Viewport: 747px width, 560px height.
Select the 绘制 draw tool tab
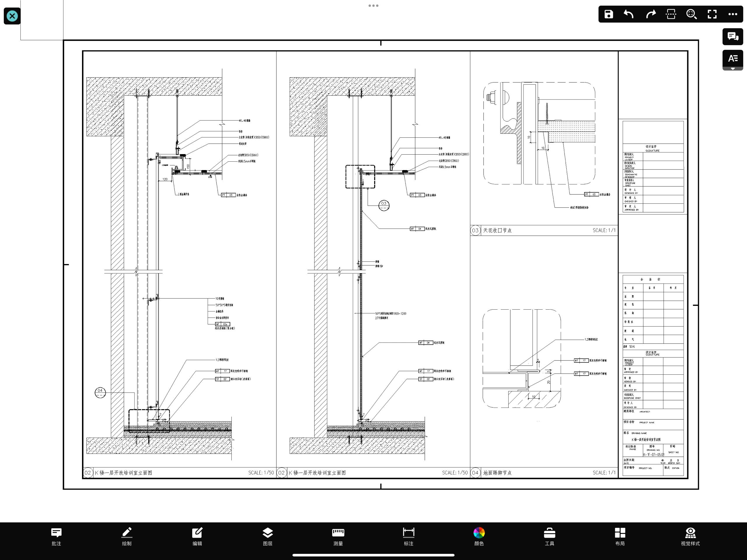(x=127, y=536)
